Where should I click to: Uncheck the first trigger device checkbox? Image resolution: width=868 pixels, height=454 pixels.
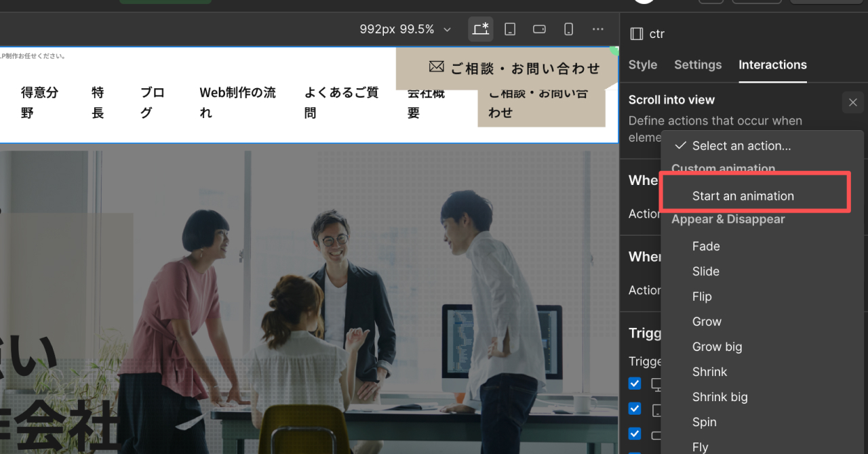click(x=635, y=384)
